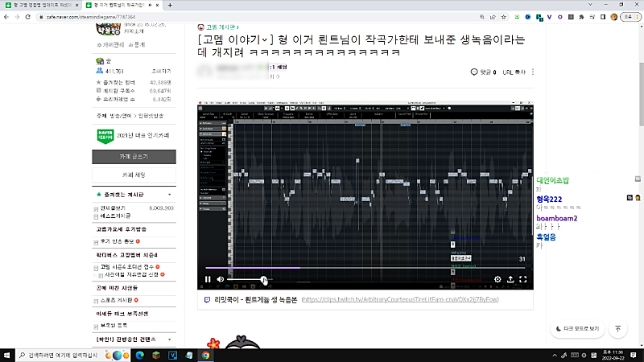
Task: Seek on the video progress bar
Action: 365,268
